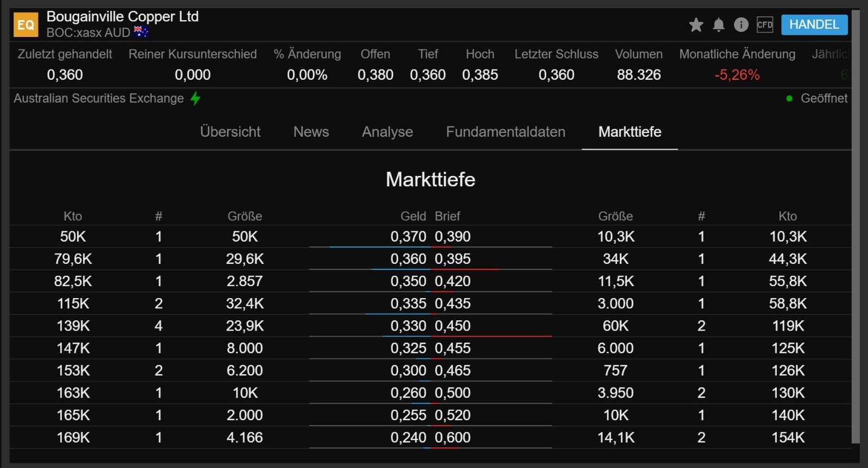Select ask price 0,465
The width and height of the screenshot is (868, 468).
(x=452, y=370)
